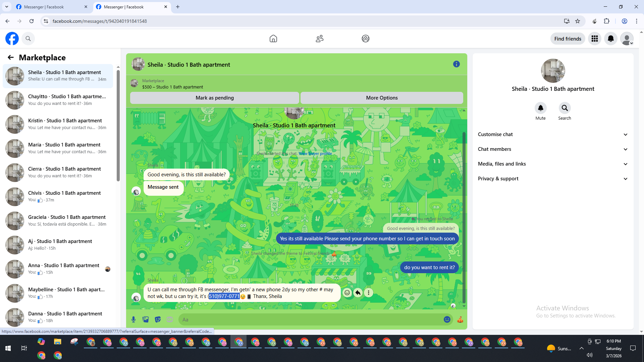Open conversation information panel icon

[456, 64]
